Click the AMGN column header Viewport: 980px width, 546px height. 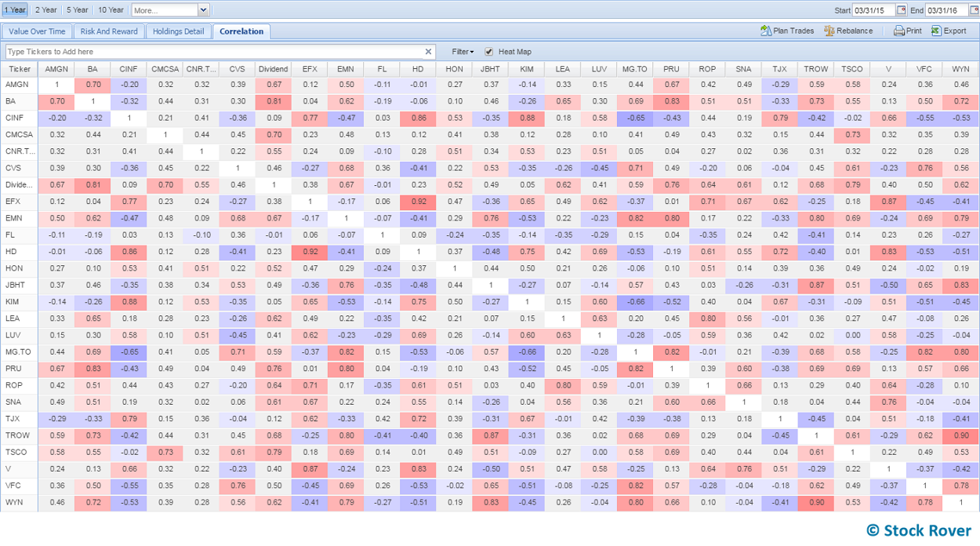pyautogui.click(x=56, y=69)
